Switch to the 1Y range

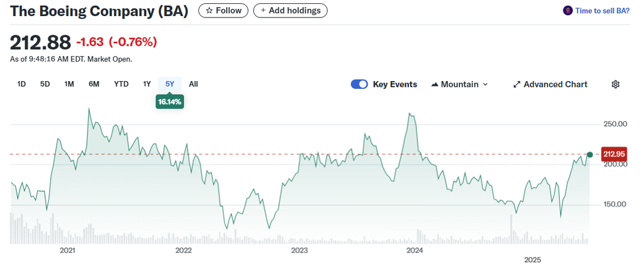pyautogui.click(x=147, y=84)
